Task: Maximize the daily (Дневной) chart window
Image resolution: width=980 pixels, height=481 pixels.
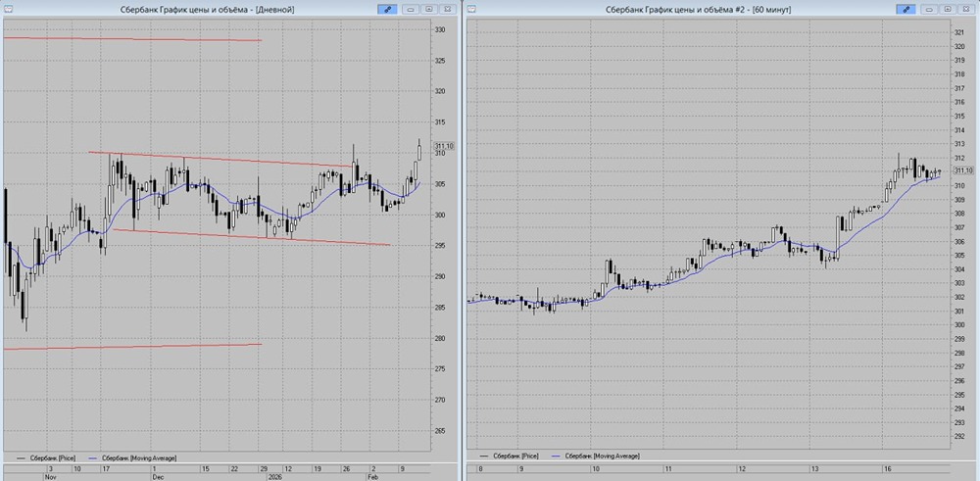Action: (429, 10)
